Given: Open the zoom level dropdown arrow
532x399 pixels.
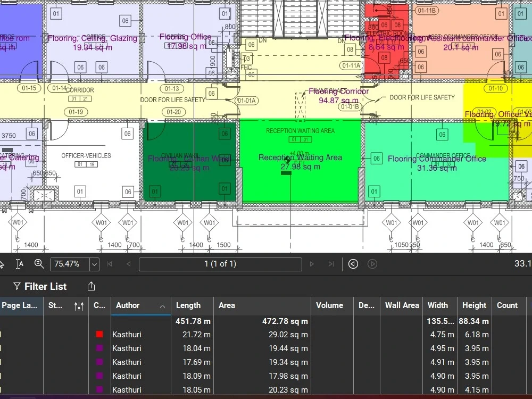Looking at the screenshot, I should click(x=94, y=264).
